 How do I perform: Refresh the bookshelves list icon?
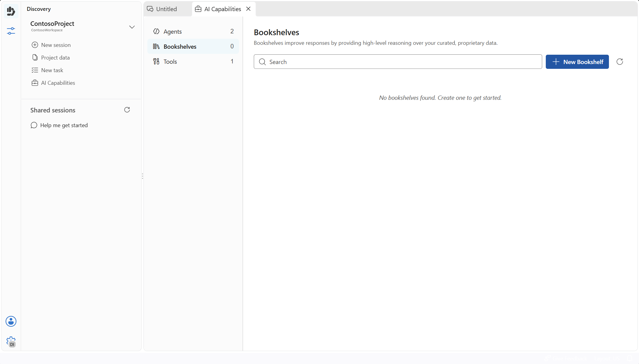(620, 62)
